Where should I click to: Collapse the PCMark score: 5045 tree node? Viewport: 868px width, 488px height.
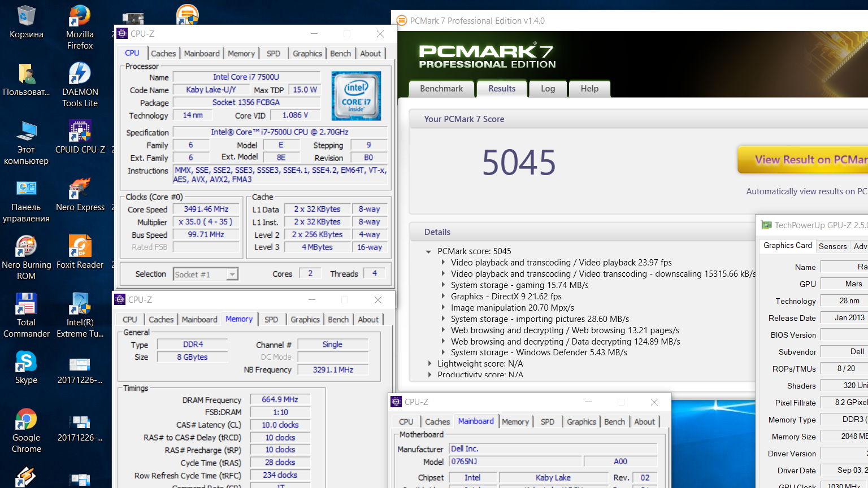pos(428,252)
